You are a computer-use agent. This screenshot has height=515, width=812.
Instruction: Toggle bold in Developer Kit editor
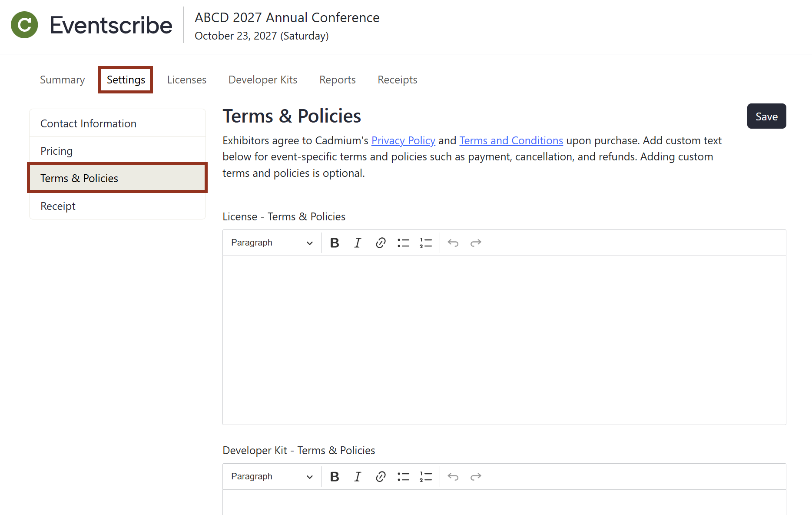tap(334, 476)
